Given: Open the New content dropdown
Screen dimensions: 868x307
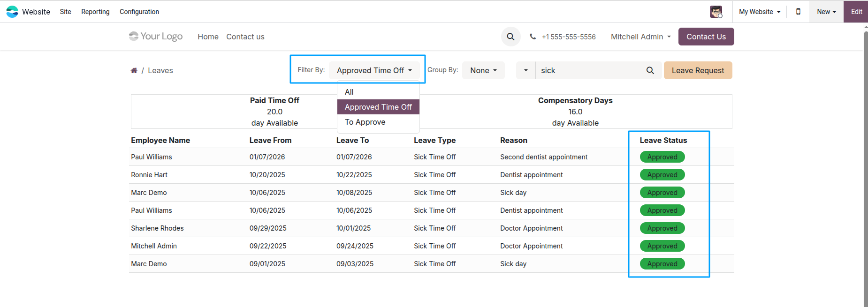Looking at the screenshot, I should pyautogui.click(x=826, y=12).
